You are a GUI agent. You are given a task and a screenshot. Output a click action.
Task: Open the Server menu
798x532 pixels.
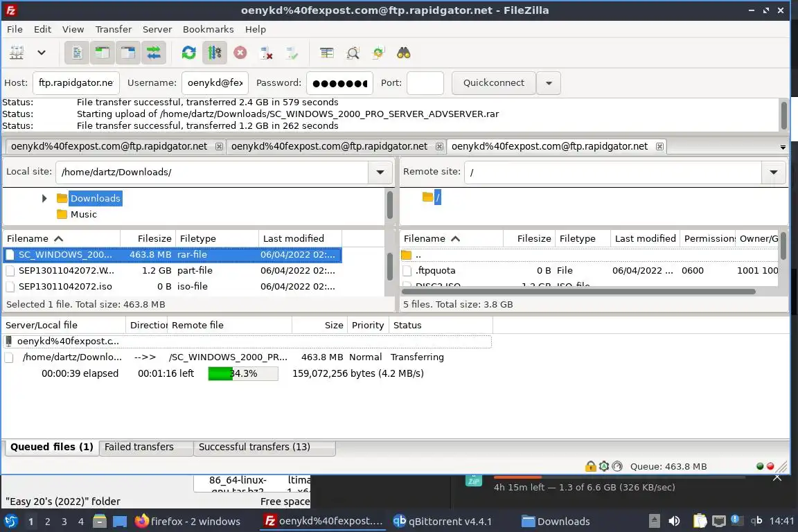click(x=157, y=30)
